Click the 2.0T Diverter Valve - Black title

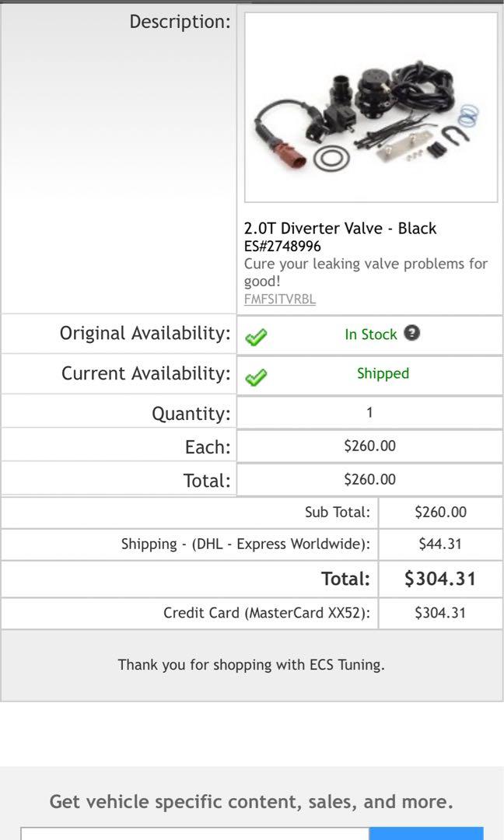click(x=340, y=228)
